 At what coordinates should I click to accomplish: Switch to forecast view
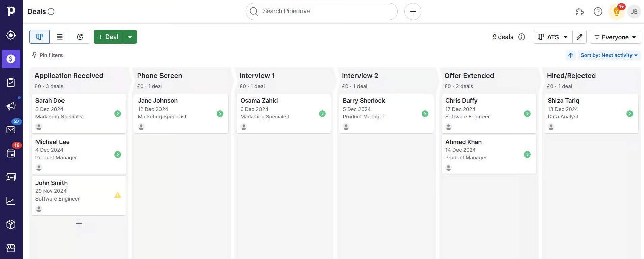[80, 37]
